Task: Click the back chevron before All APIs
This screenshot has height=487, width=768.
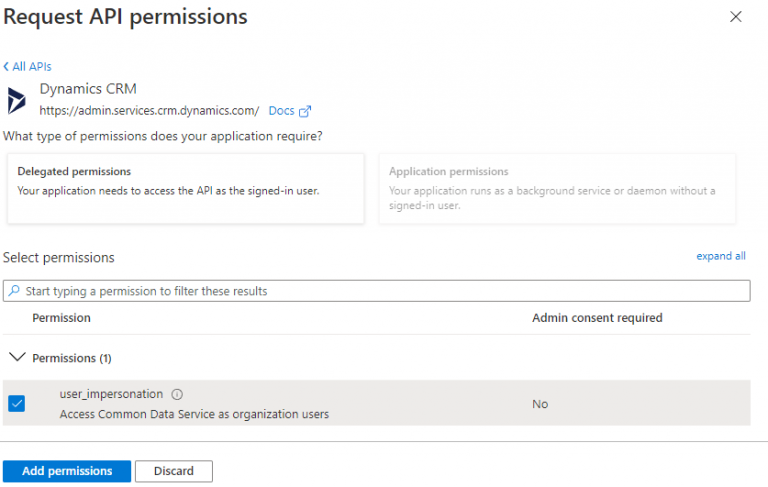Action: coord(6,67)
